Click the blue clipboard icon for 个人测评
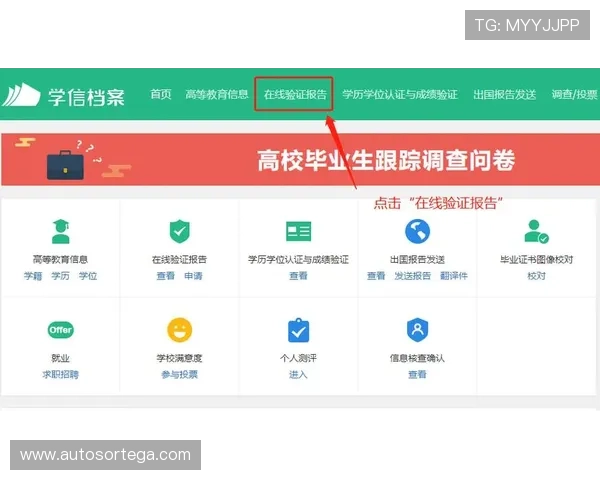Viewport: 600px width, 480px height. click(x=298, y=330)
